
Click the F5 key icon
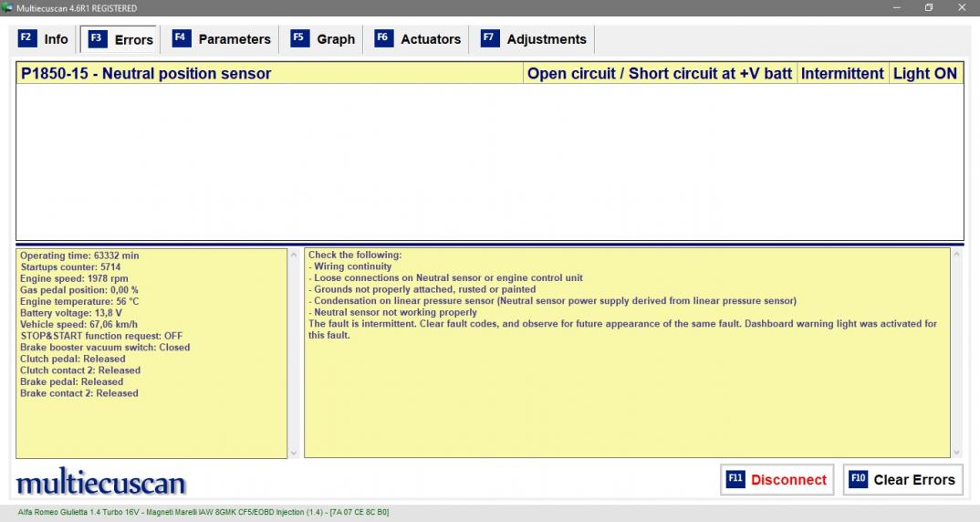pos(299,38)
